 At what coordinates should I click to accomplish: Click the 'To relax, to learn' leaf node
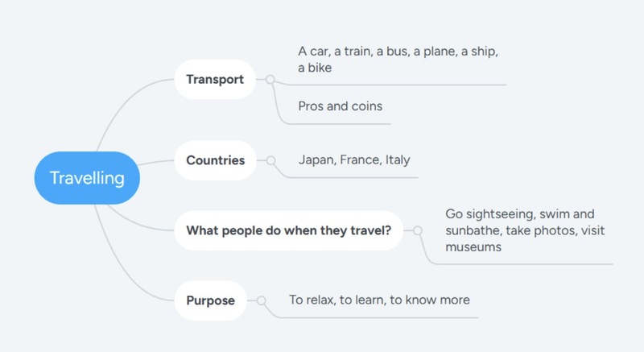point(379,300)
